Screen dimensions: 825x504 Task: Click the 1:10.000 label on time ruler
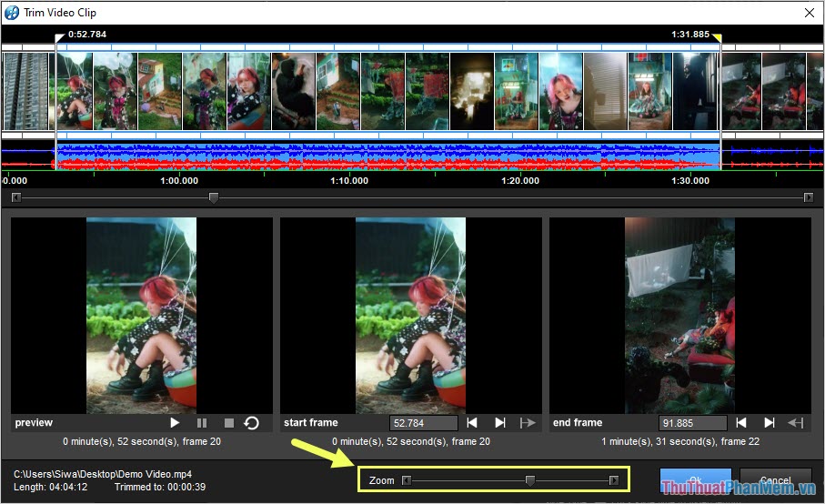349,181
